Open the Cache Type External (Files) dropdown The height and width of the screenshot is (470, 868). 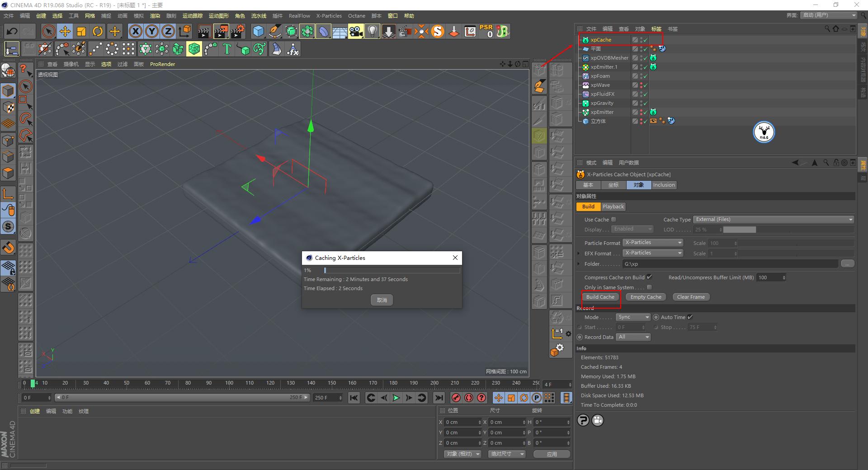click(x=773, y=219)
